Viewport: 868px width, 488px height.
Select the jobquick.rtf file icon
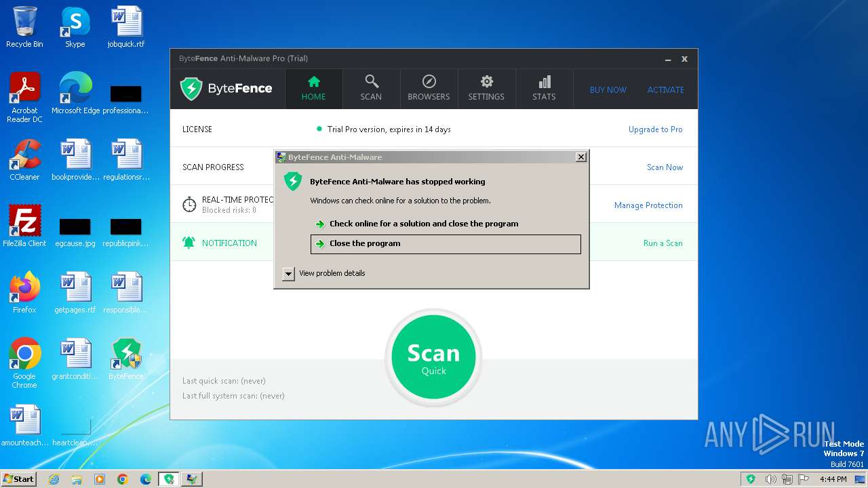[x=126, y=27]
